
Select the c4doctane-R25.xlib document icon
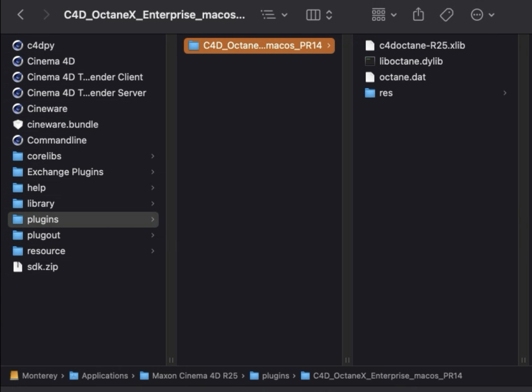click(x=370, y=45)
